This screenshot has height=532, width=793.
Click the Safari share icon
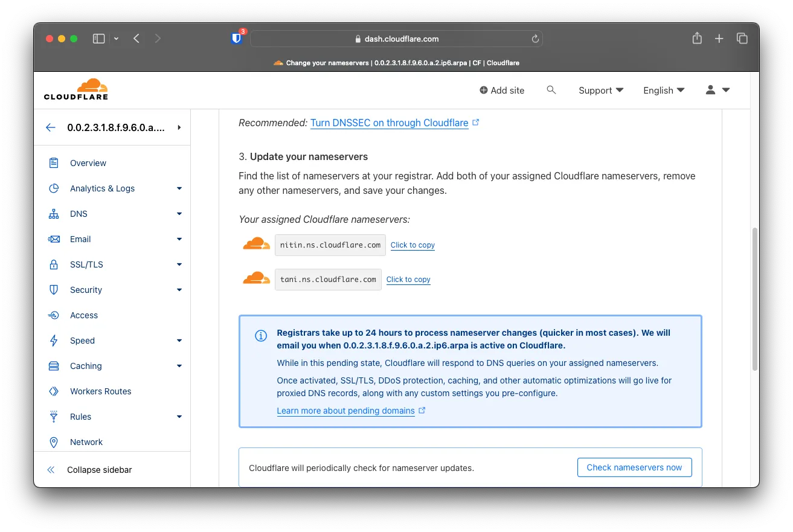point(697,39)
